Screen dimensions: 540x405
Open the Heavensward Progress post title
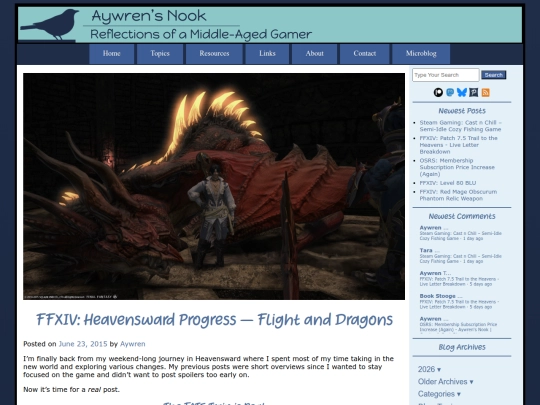pos(214,320)
